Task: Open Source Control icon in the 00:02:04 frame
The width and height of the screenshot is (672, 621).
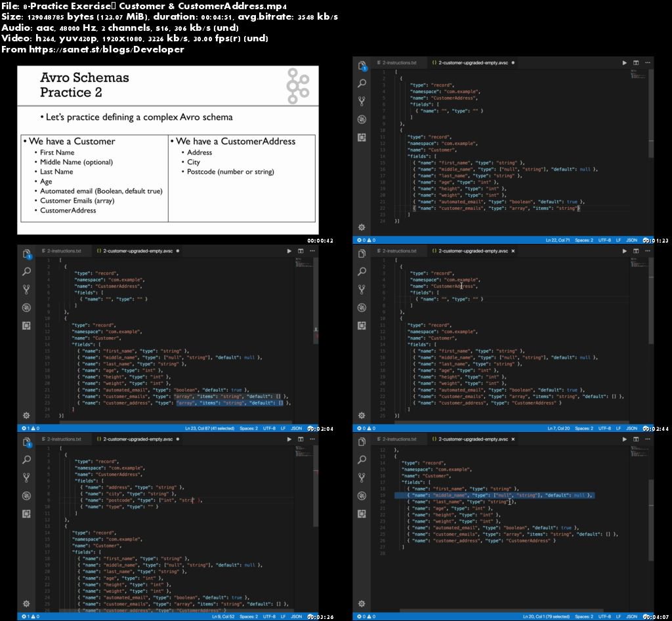Action: click(26, 289)
